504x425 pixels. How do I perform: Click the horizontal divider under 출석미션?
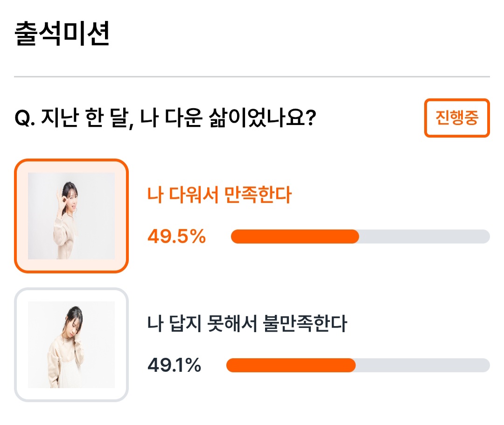[252, 77]
